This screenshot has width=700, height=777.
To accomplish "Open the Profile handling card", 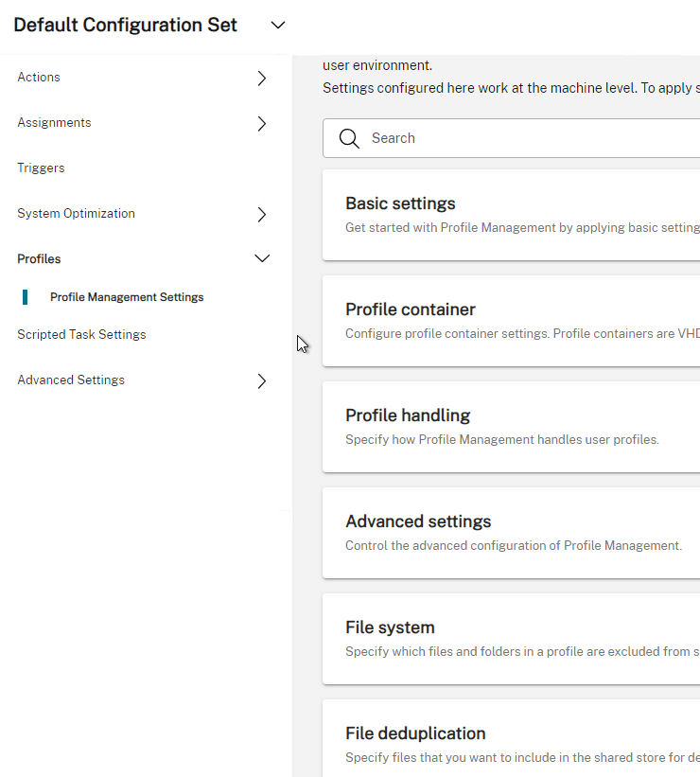I will pos(511,427).
